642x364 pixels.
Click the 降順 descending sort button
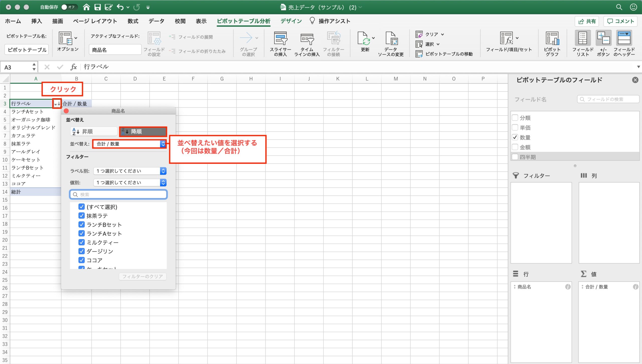(143, 132)
